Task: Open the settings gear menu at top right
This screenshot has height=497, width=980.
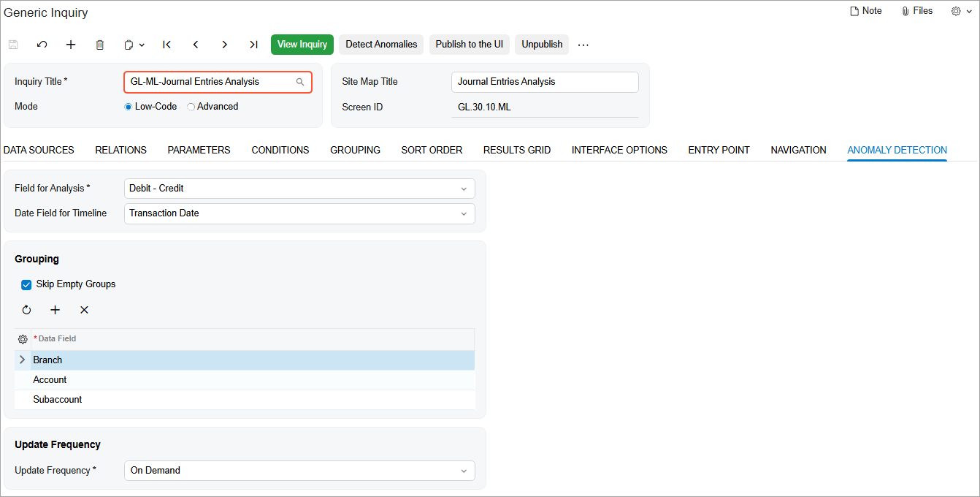Action: tap(960, 11)
